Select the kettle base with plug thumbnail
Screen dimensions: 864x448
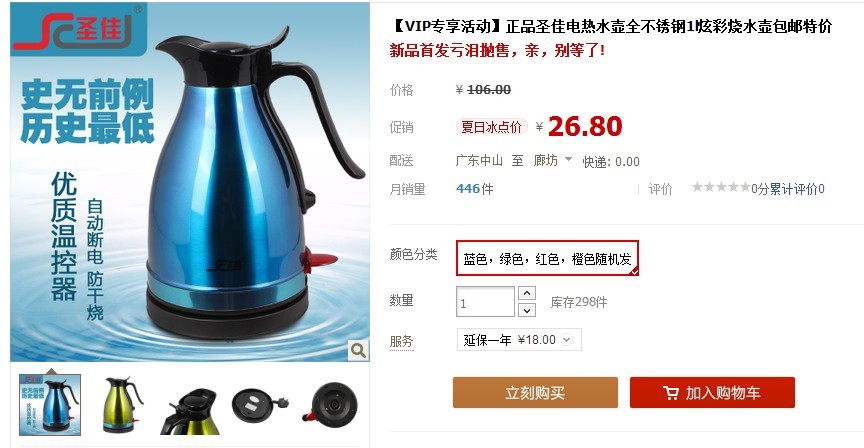(260, 406)
